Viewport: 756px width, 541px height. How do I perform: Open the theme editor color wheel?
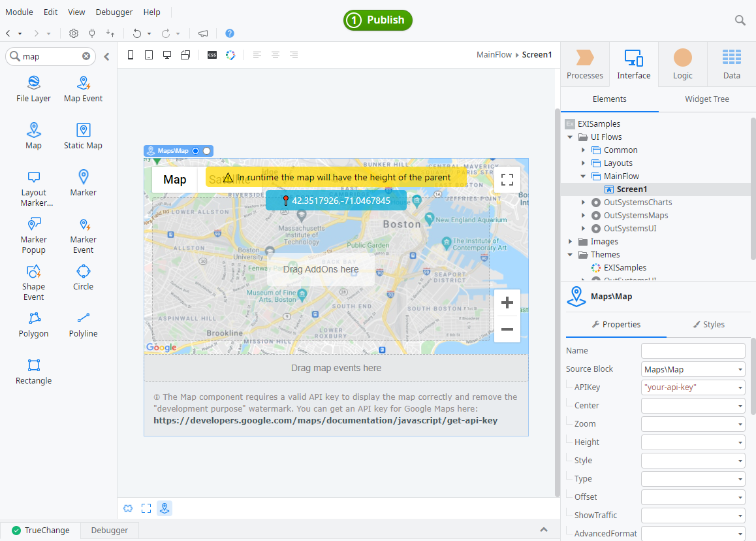pos(230,55)
